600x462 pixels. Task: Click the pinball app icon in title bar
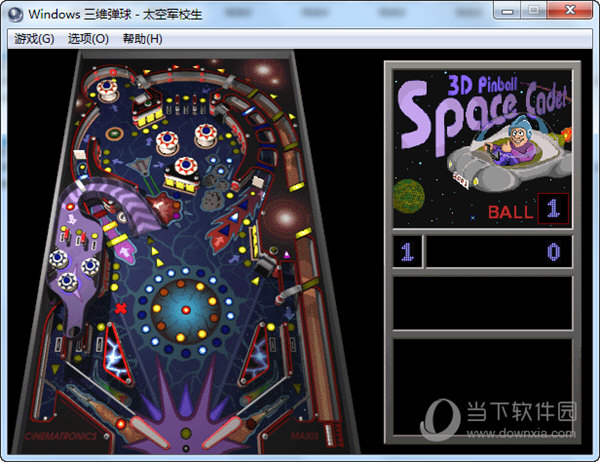click(16, 14)
